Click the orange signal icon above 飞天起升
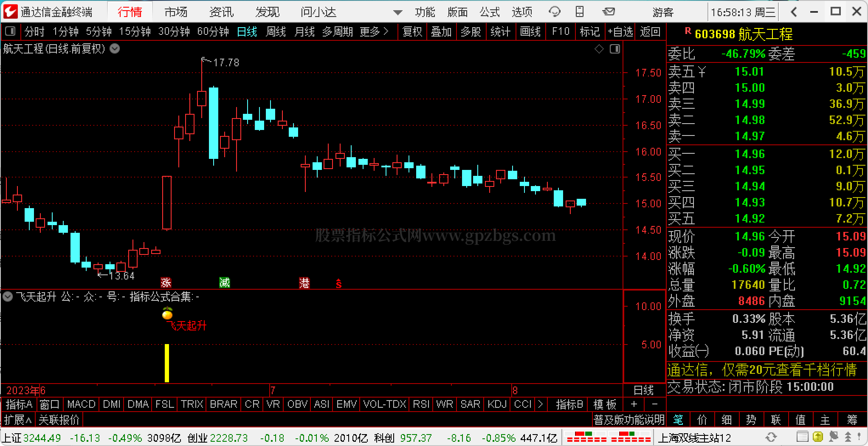Screen dimensions: 868x446 pyautogui.click(x=167, y=313)
